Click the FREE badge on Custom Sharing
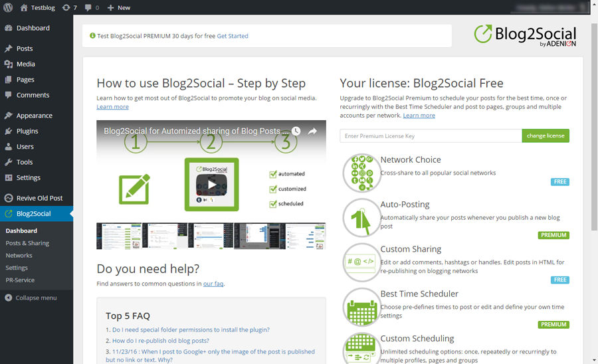This screenshot has width=598, height=364. tap(560, 280)
